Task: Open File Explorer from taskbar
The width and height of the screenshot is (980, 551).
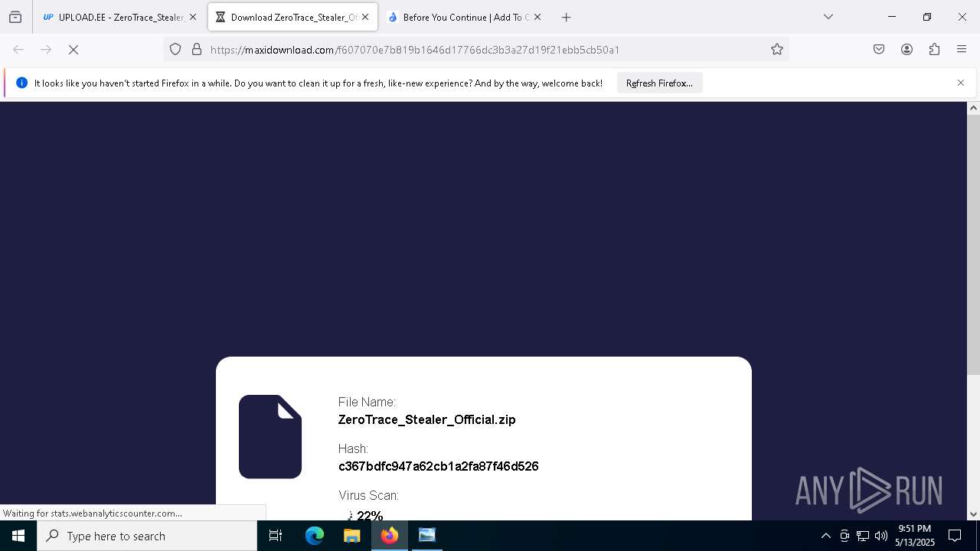Action: (x=351, y=536)
